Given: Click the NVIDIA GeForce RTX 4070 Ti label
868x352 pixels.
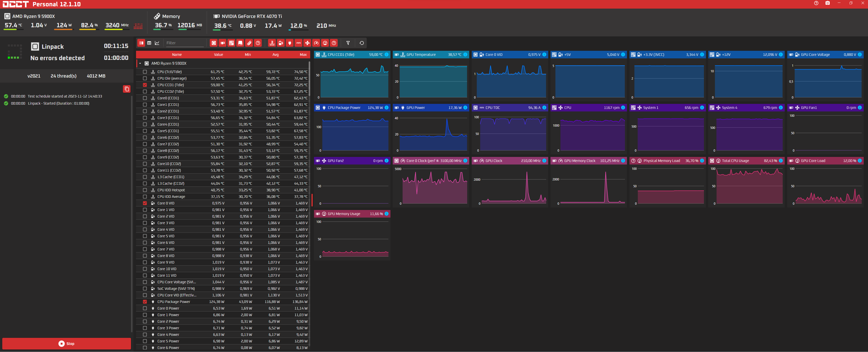Looking at the screenshot, I should click(x=251, y=16).
